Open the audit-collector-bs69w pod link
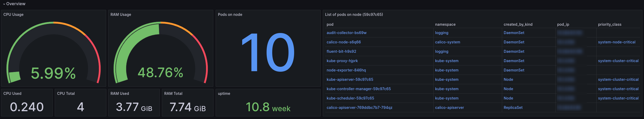This screenshot has width=644, height=119. pyautogui.click(x=347, y=33)
